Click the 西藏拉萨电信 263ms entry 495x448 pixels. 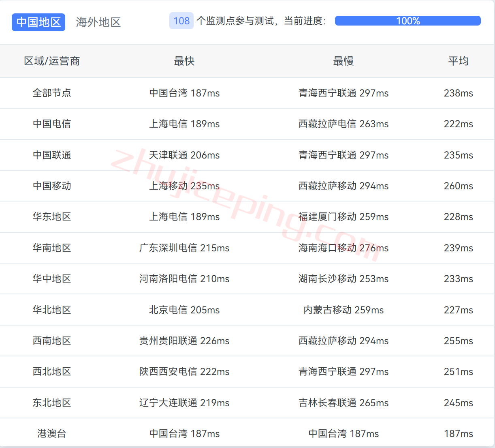pyautogui.click(x=344, y=124)
